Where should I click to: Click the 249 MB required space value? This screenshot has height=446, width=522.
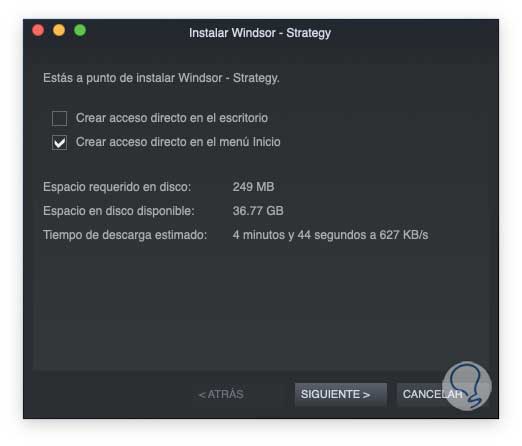point(253,187)
